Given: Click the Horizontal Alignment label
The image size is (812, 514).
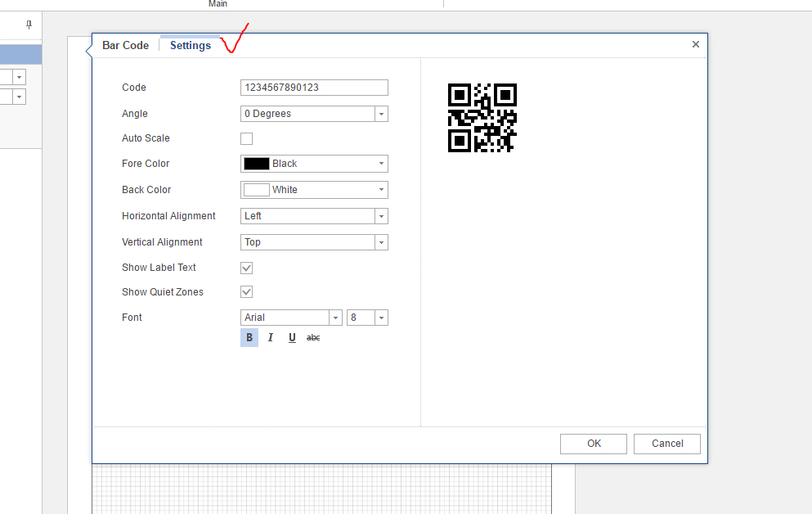Looking at the screenshot, I should coord(168,216).
